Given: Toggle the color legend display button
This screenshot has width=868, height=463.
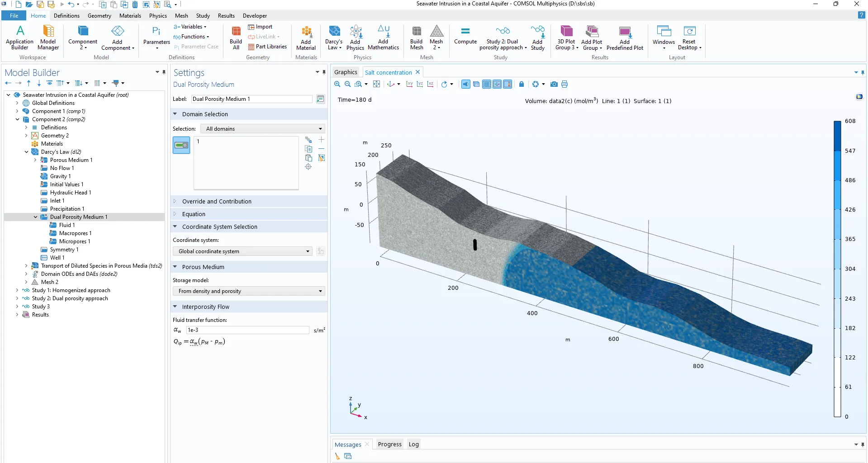Looking at the screenshot, I should click(x=508, y=84).
